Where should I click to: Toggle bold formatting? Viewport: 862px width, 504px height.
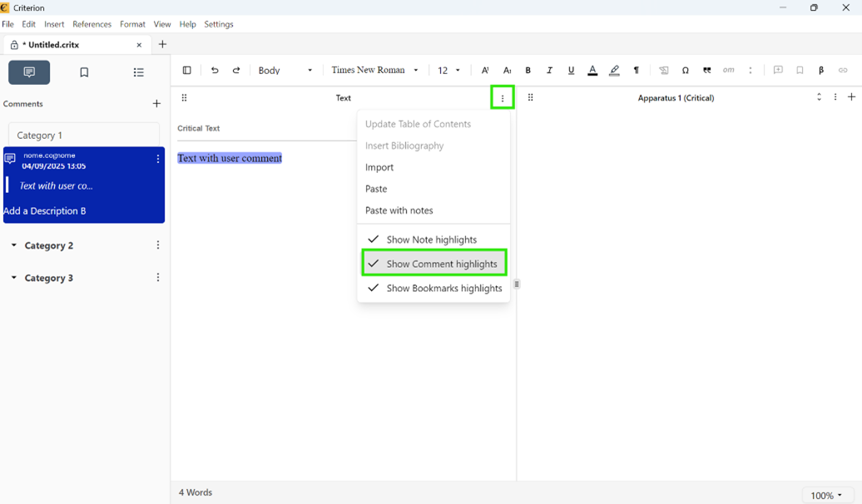pos(528,71)
